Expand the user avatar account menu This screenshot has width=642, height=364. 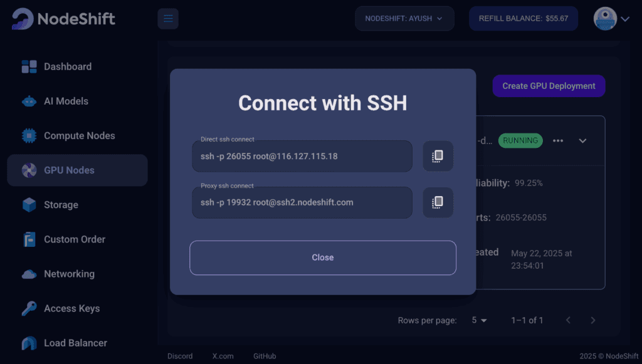pyautogui.click(x=611, y=19)
